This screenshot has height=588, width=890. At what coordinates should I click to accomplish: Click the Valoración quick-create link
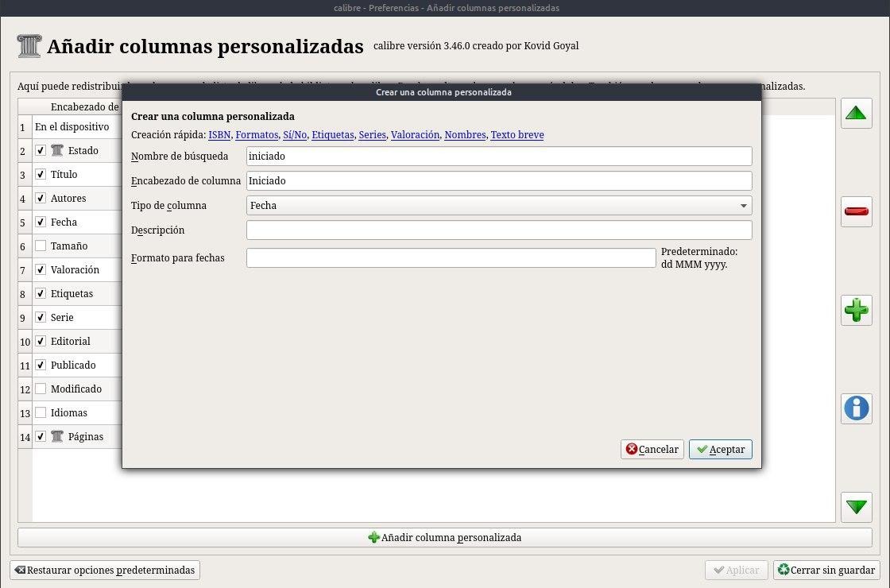click(415, 135)
